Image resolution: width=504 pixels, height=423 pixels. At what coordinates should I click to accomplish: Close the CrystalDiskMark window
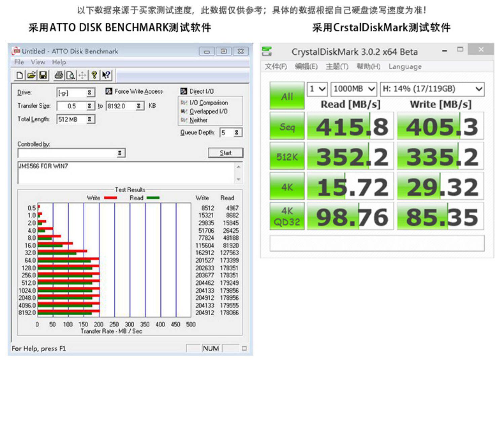point(481,50)
